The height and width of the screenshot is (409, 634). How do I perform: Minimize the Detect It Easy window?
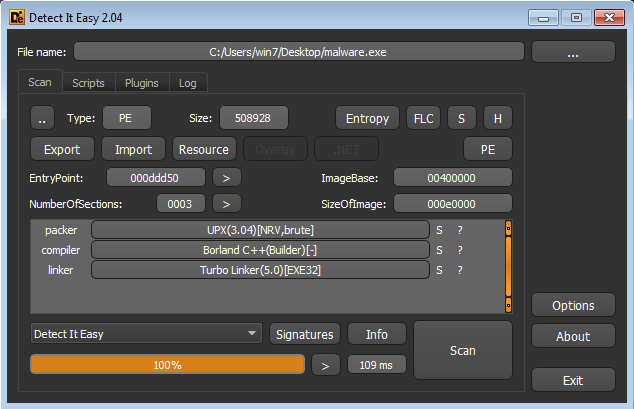543,18
